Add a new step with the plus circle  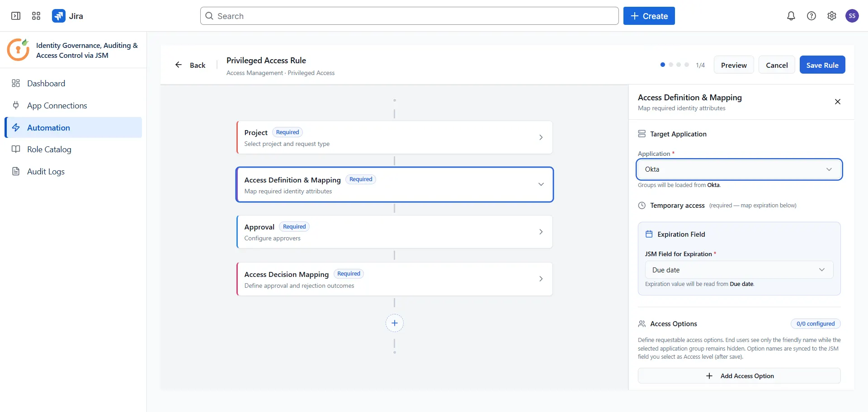(395, 323)
